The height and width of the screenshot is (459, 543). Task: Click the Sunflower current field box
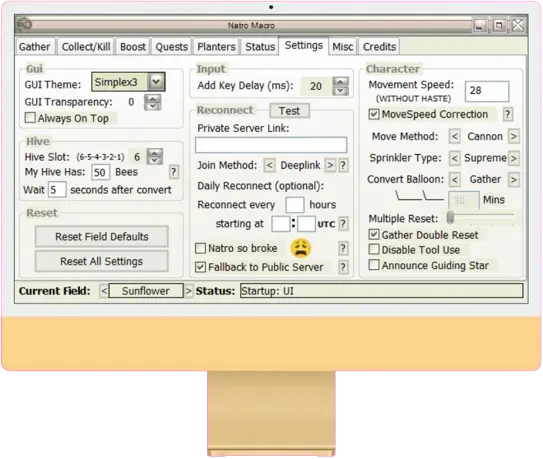(146, 291)
